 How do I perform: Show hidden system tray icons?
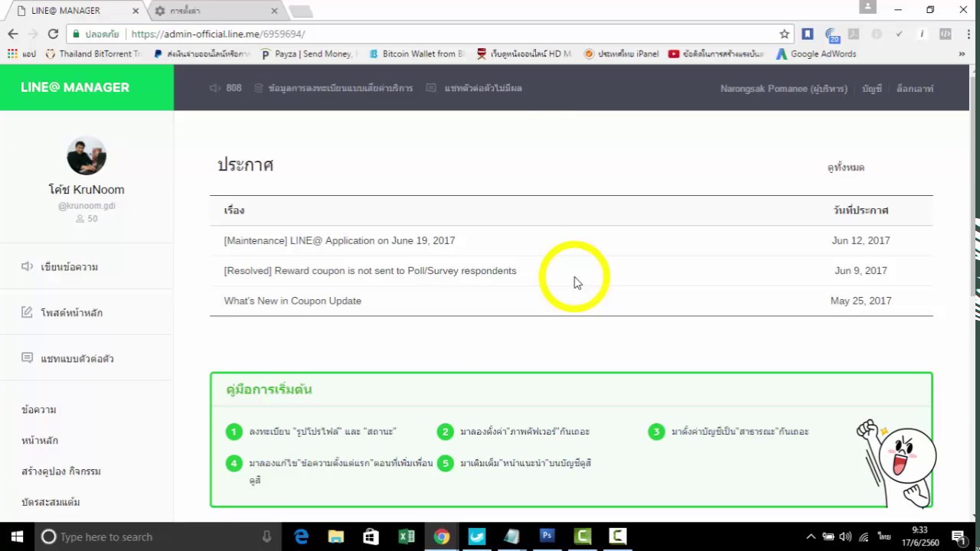pos(811,536)
